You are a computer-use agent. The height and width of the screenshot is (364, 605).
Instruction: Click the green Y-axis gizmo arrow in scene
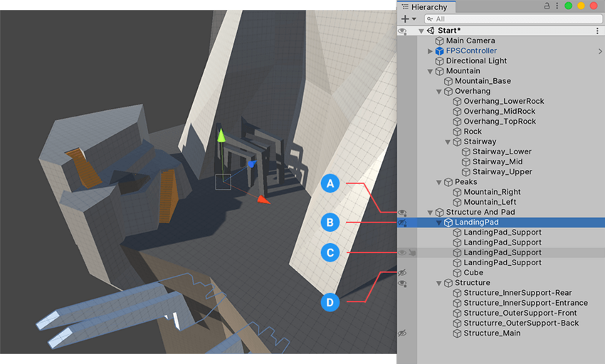(221, 135)
